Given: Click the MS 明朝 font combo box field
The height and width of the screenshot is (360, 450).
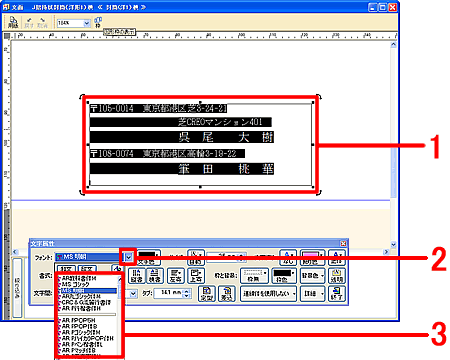Looking at the screenshot, I should [x=90, y=257].
